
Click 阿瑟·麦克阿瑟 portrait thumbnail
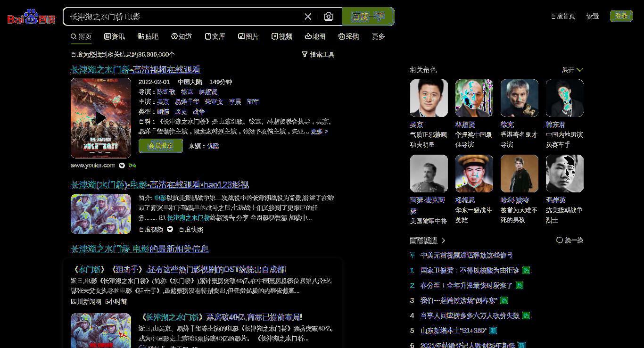pos(429,174)
